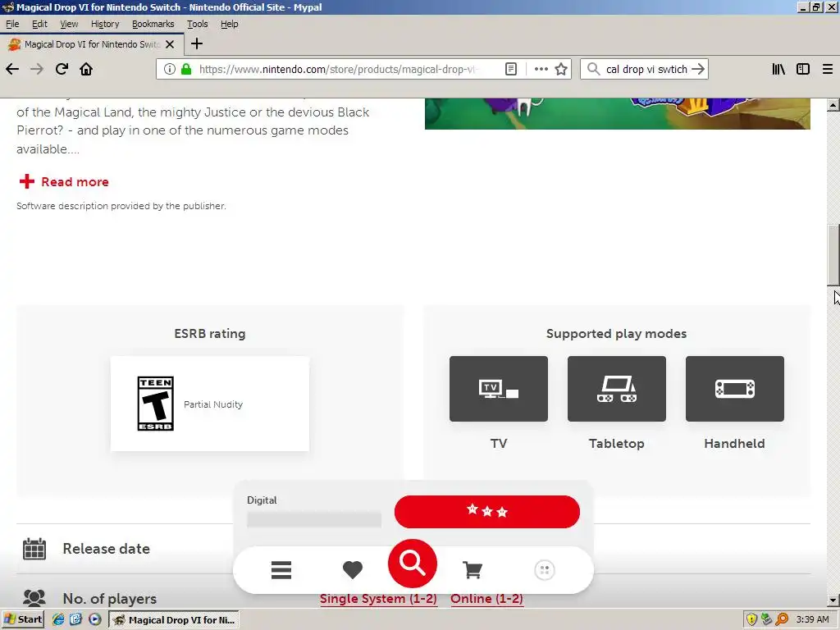This screenshot has width=840, height=630.
Task: Open the History menu
Action: (x=105, y=24)
